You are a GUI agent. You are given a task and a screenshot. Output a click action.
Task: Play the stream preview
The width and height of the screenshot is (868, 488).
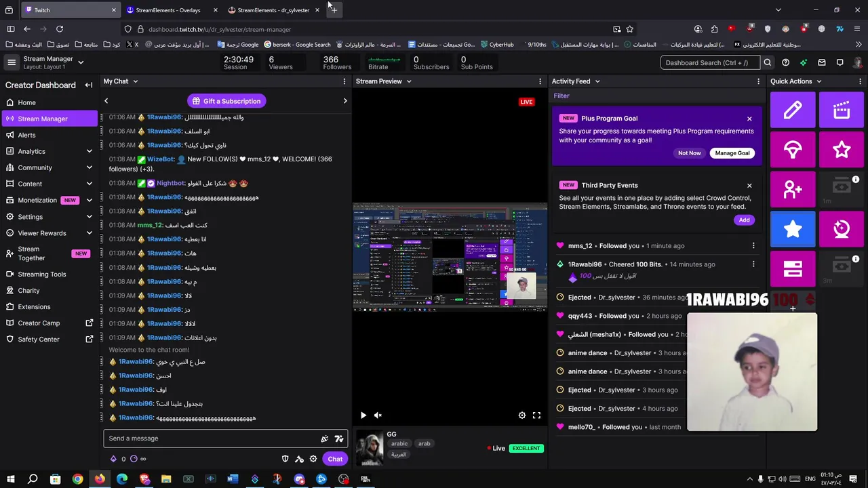pyautogui.click(x=363, y=415)
